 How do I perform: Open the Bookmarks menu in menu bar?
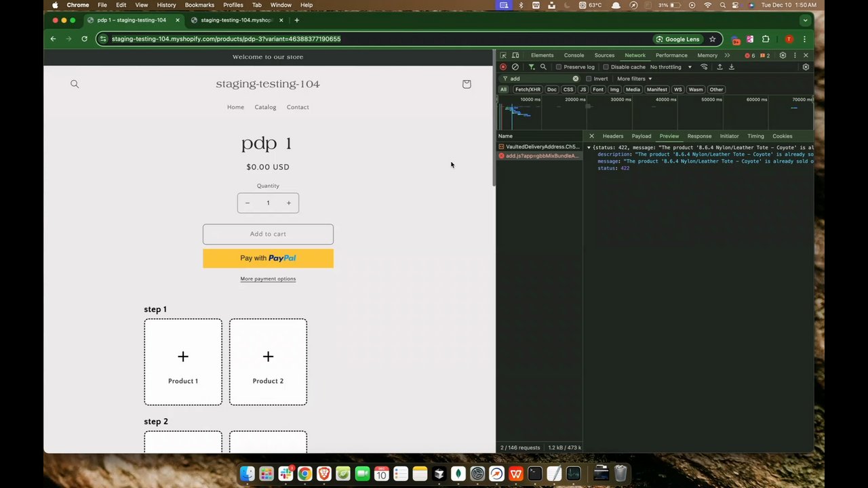(199, 5)
